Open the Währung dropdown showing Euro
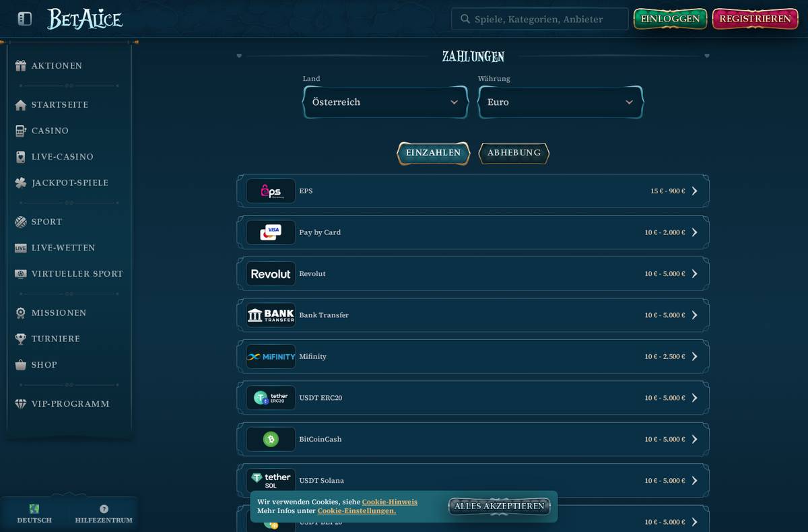 pos(560,102)
